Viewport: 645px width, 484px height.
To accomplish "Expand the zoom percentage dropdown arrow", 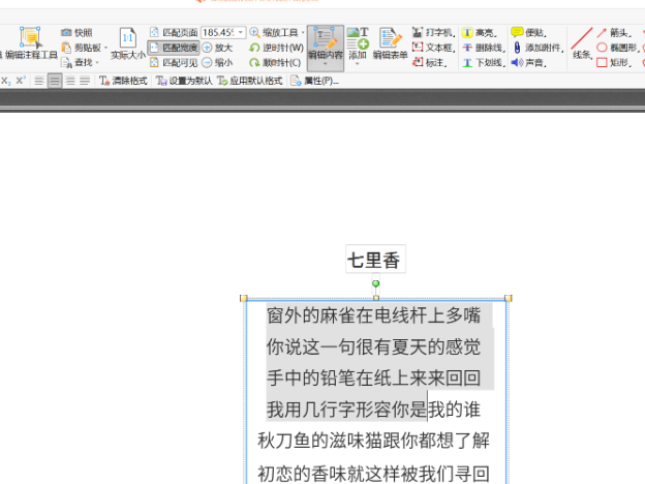I will [241, 32].
